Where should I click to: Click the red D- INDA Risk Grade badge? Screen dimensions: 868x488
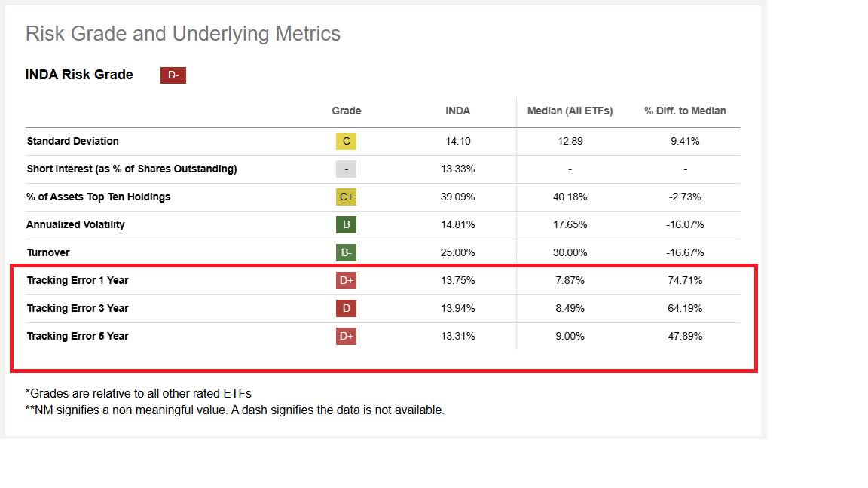coord(173,75)
